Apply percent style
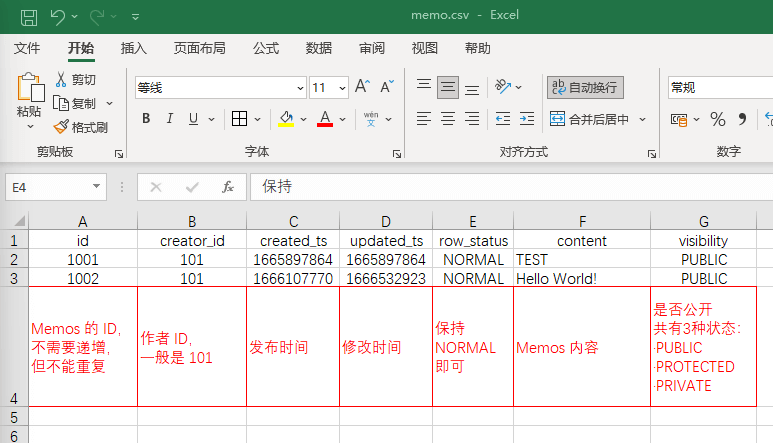 717,119
